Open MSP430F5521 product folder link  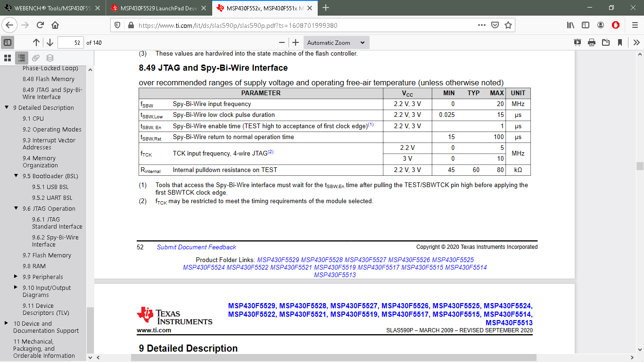pos(291,267)
